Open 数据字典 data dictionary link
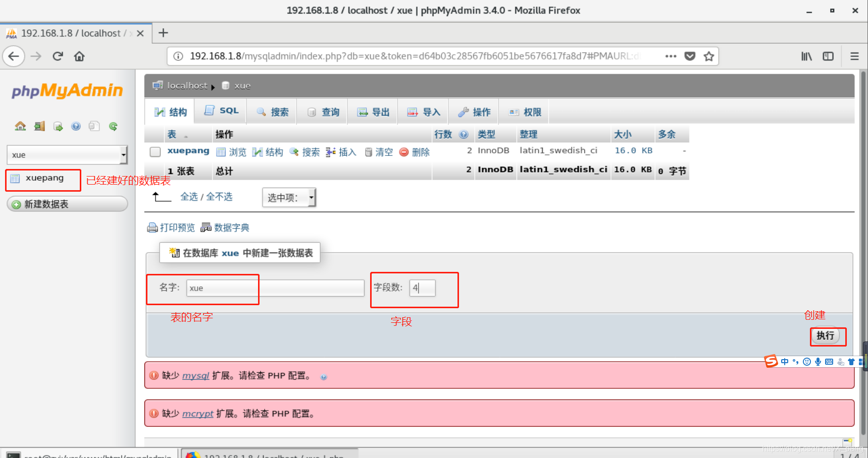This screenshot has height=458, width=868. 225,227
